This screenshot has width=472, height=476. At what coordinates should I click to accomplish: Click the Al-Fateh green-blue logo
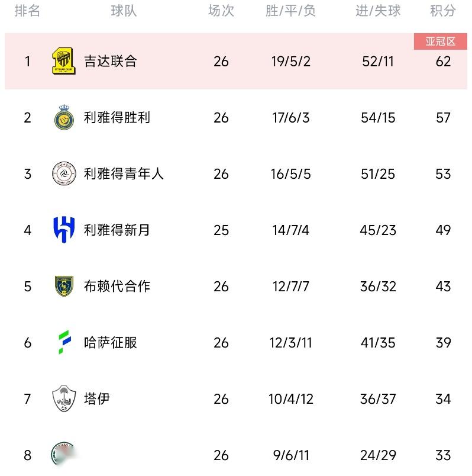pos(64,342)
